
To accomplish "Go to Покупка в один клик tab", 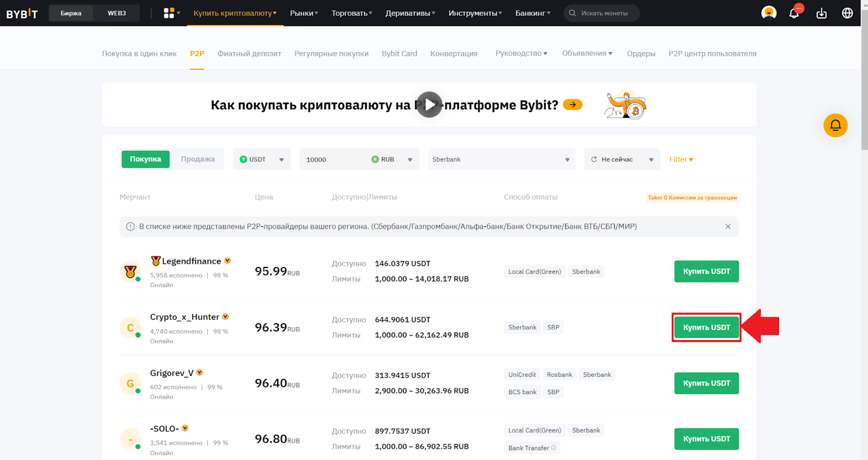I will click(139, 54).
